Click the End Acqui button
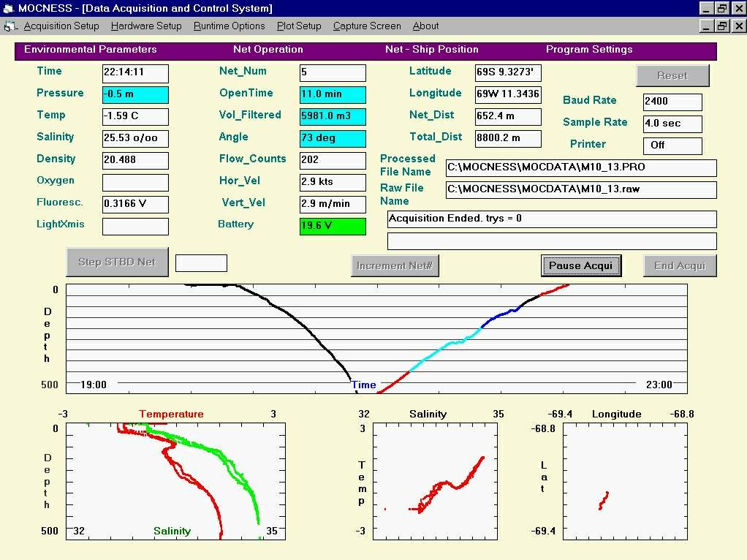The image size is (747, 560). coord(680,265)
